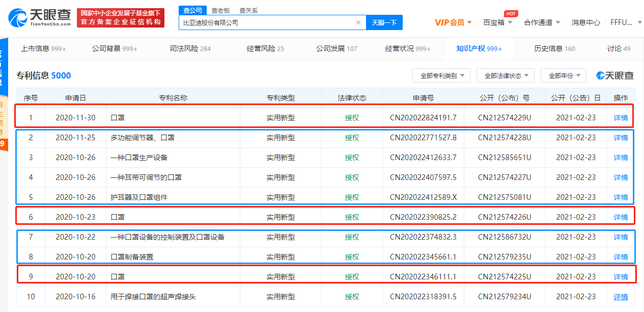This screenshot has width=644, height=312.
Task: Open VIP会员 dropdown menu
Action: [453, 22]
